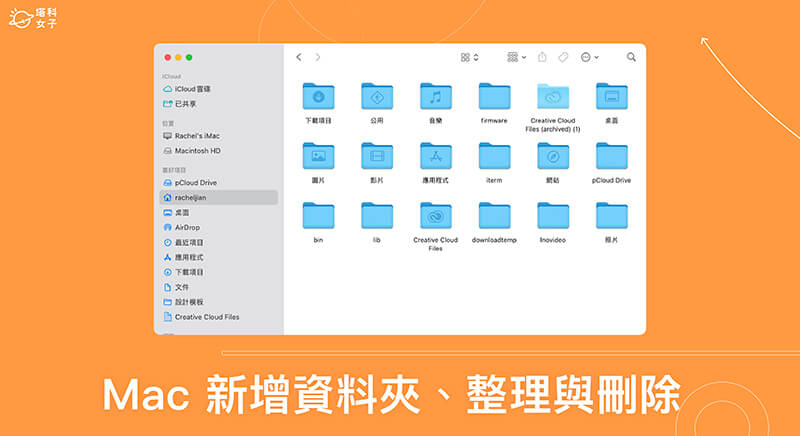Screen dimensions: 800x436
Task: Open the 音樂 music folder
Action: click(435, 96)
